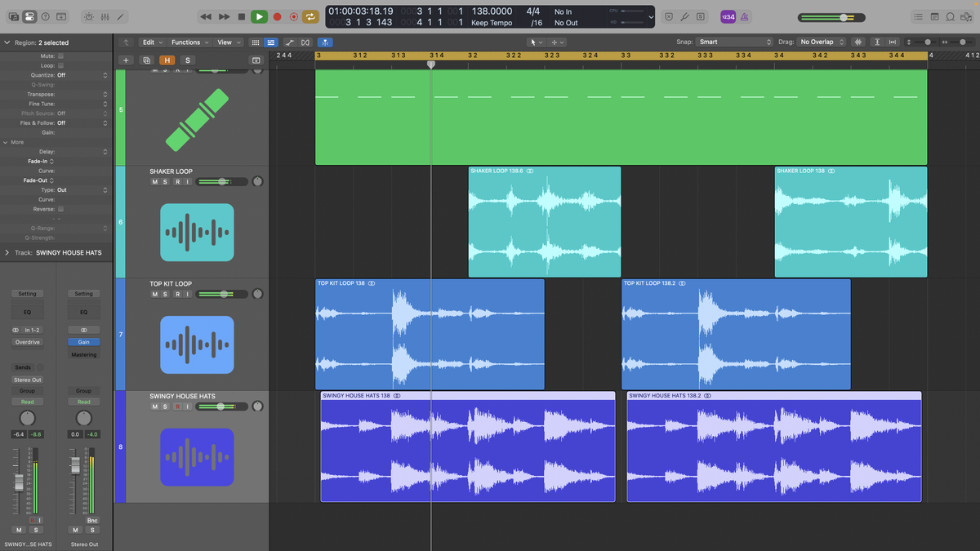This screenshot has height=551, width=980.
Task: Expand the Track: SWINGY HOUSE HATS section
Action: [7, 253]
